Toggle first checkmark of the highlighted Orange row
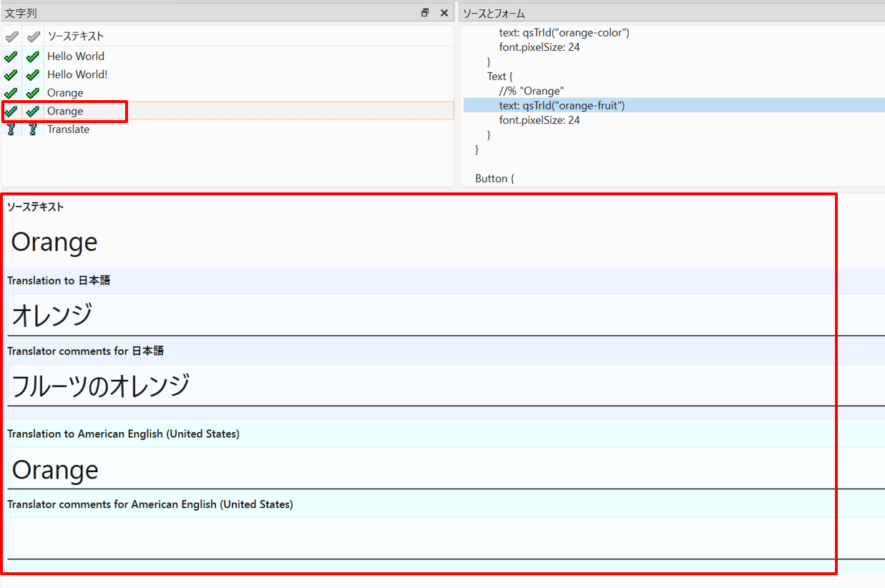885x588 pixels. pyautogui.click(x=11, y=112)
